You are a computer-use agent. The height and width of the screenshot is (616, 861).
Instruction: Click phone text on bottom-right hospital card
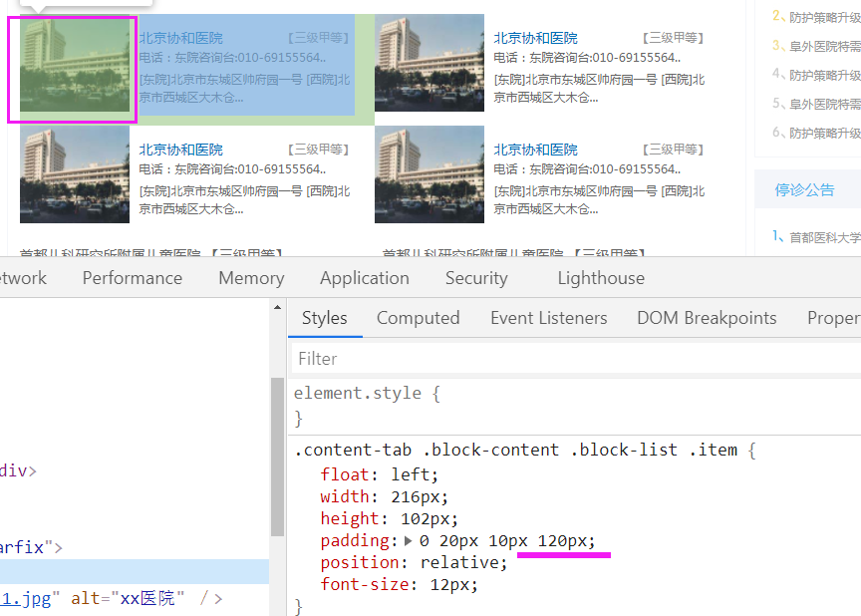click(587, 169)
